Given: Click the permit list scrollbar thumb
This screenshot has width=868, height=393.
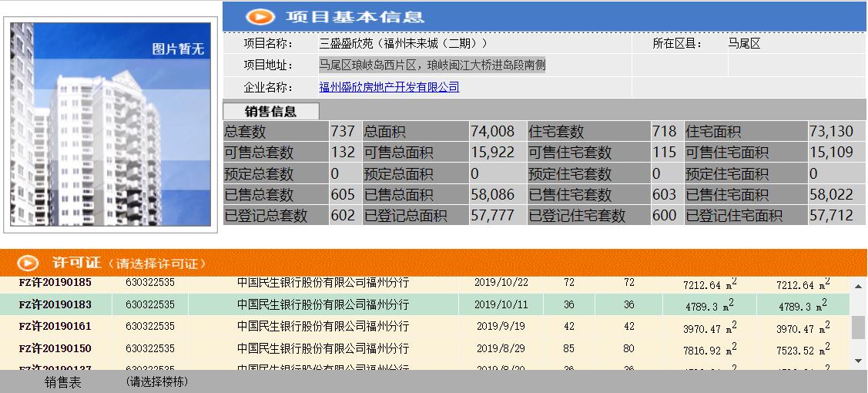Looking at the screenshot, I should point(858,327).
